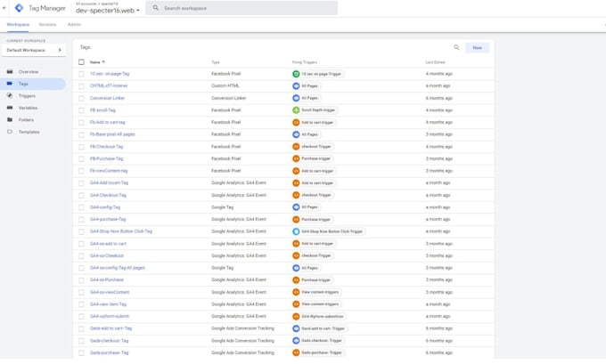The width and height of the screenshot is (606, 364).
Task: Select checkbox for GA4-config-Tag row
Action: (81, 207)
